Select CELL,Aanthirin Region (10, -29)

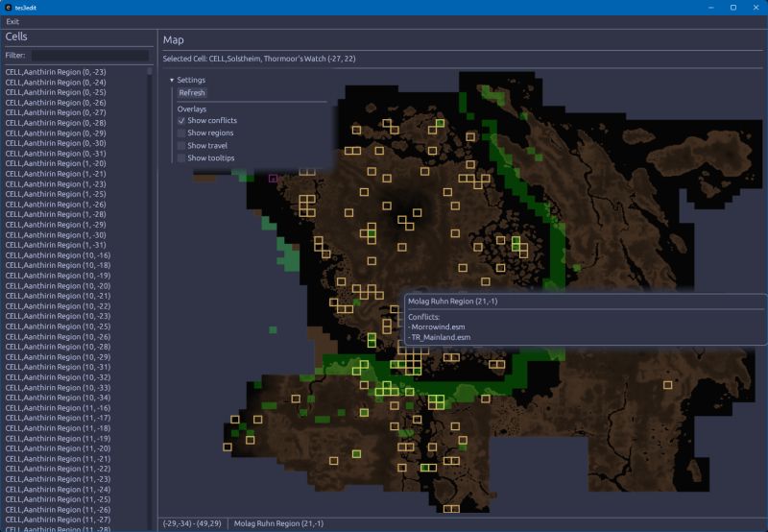click(x=58, y=357)
